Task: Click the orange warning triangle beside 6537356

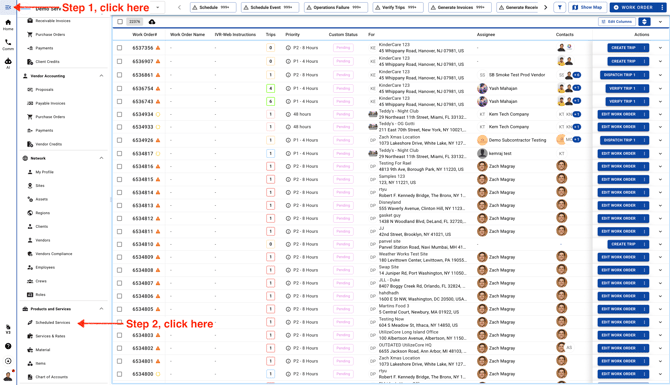Action: [x=158, y=48]
